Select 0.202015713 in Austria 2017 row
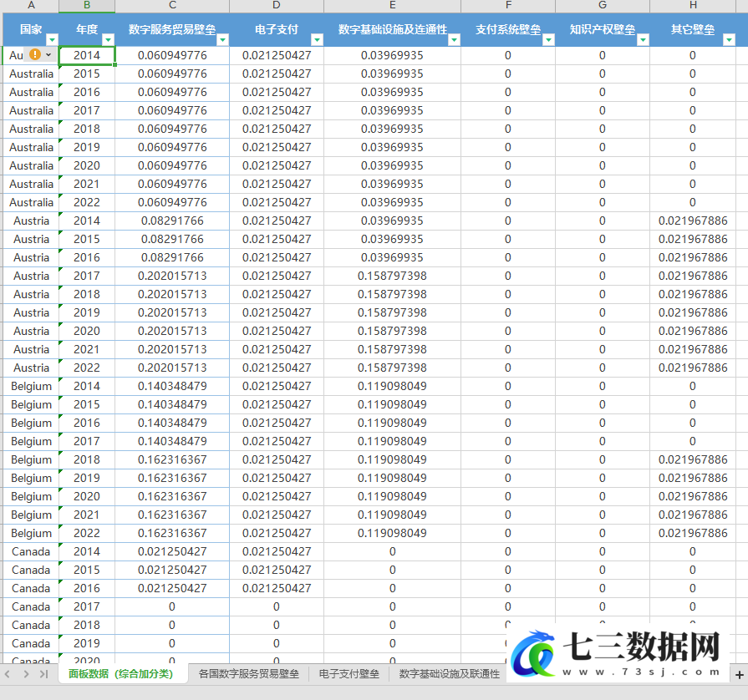 click(172, 276)
